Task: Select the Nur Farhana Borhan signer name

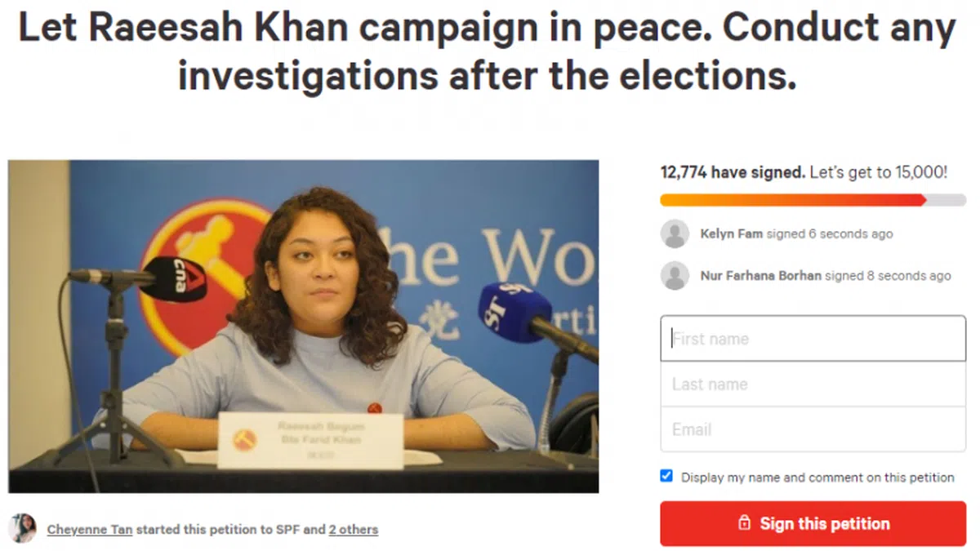Action: tap(761, 276)
